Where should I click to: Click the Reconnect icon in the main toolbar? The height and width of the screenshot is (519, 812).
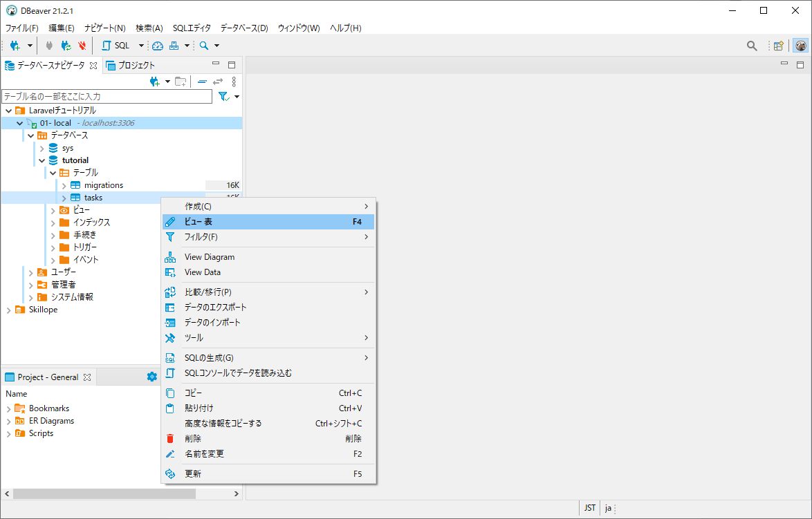tap(66, 46)
